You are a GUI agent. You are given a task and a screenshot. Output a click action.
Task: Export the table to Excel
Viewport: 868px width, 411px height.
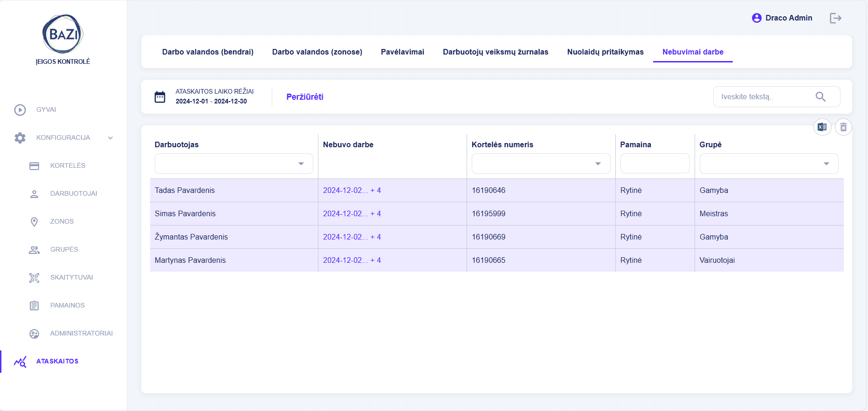(x=822, y=127)
